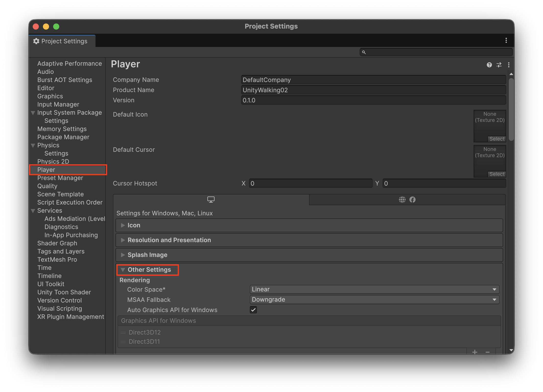Click the Player preset sliders icon
Image resolution: width=543 pixels, height=392 pixels.
click(499, 65)
